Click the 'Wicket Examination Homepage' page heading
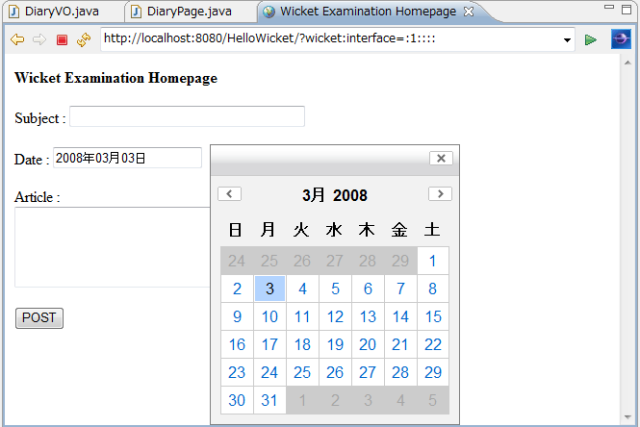Viewport: 640px width, 427px height. tap(116, 78)
